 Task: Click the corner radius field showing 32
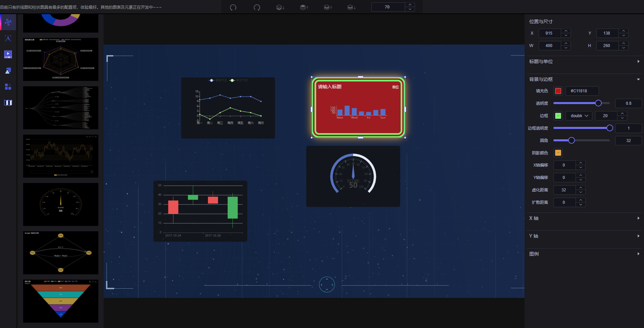(628, 141)
